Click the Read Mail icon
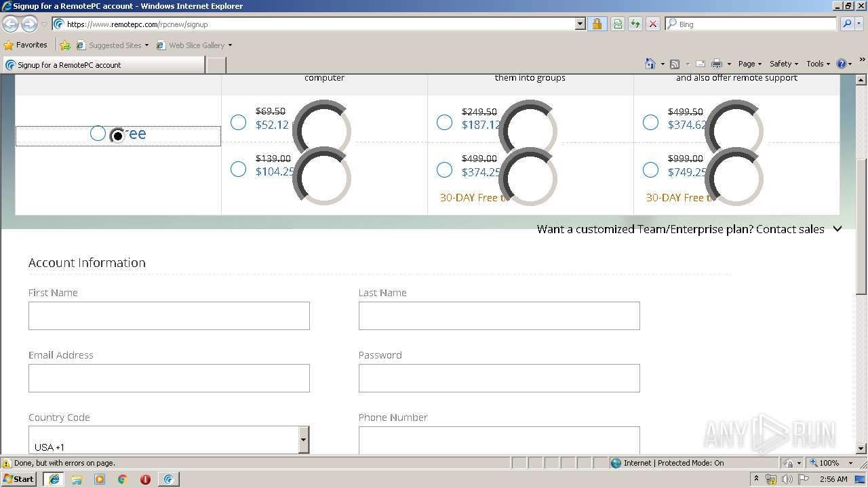Image resolution: width=868 pixels, height=488 pixels. [x=701, y=64]
